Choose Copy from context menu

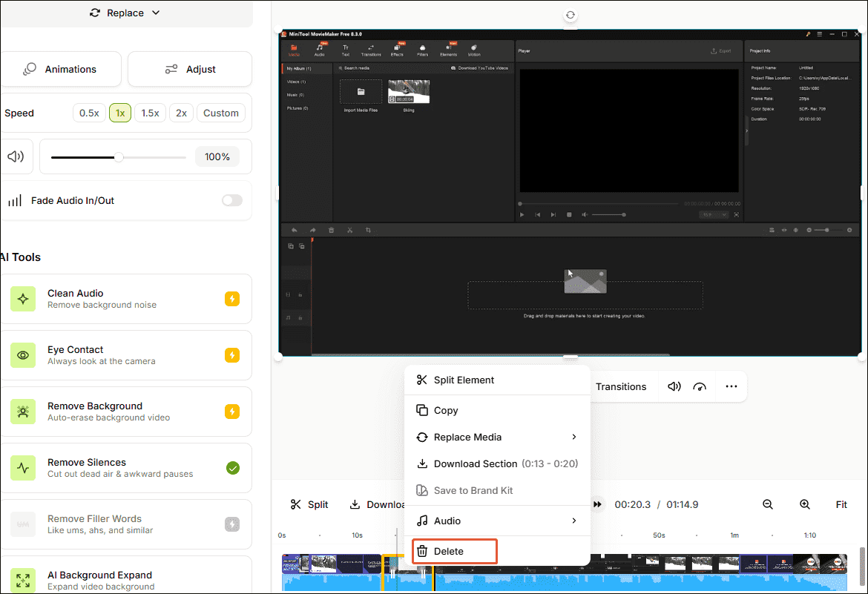pyautogui.click(x=496, y=410)
